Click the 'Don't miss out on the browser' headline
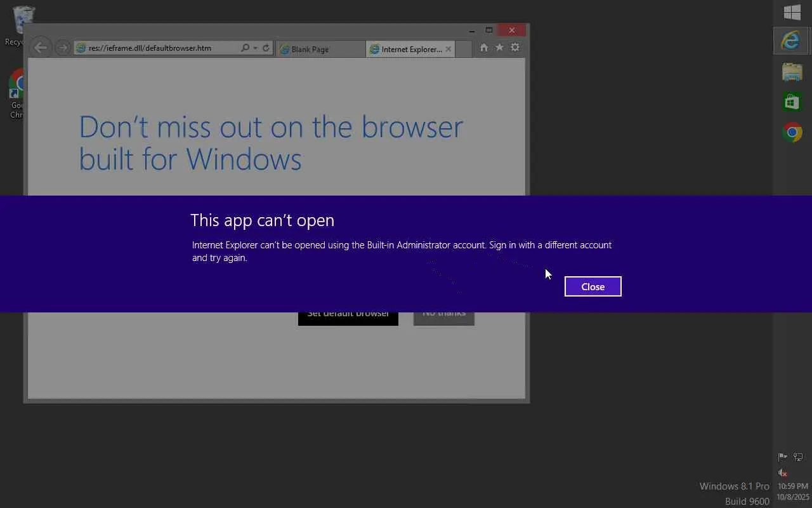Image resolution: width=812 pixels, height=508 pixels. tap(271, 143)
